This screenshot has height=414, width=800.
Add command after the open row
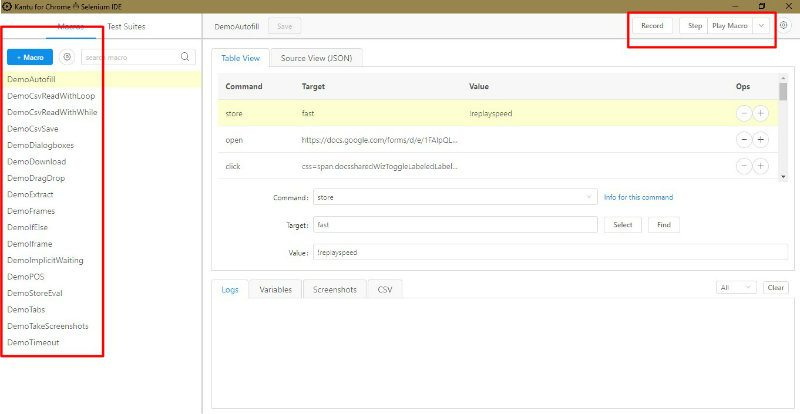pos(761,140)
